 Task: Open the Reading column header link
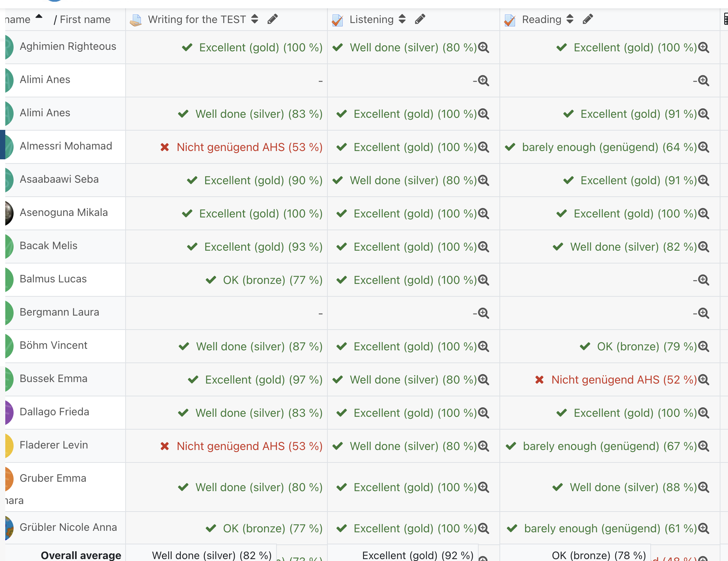541,19
